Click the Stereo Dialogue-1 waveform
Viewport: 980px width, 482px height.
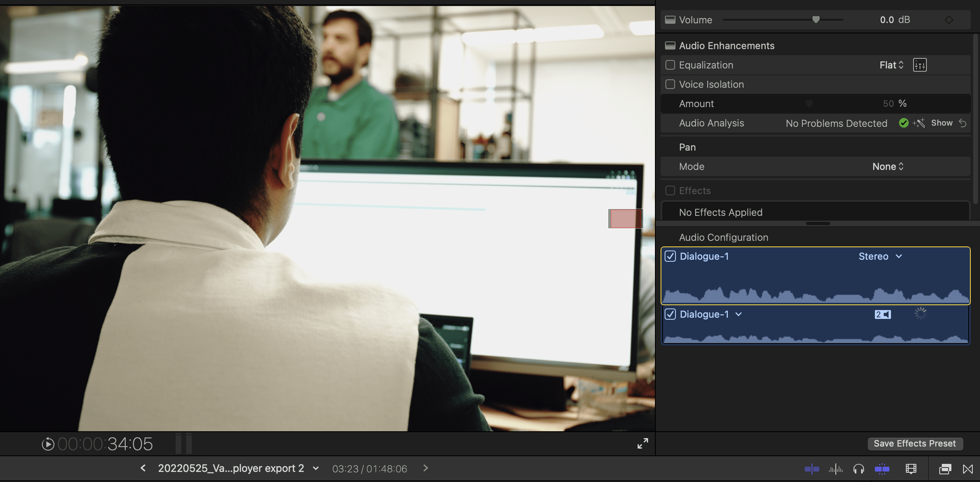(816, 294)
